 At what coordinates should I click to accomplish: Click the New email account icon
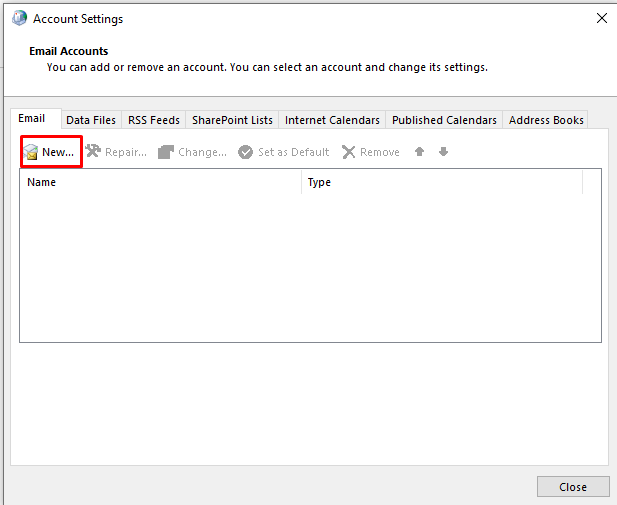pyautogui.click(x=31, y=152)
